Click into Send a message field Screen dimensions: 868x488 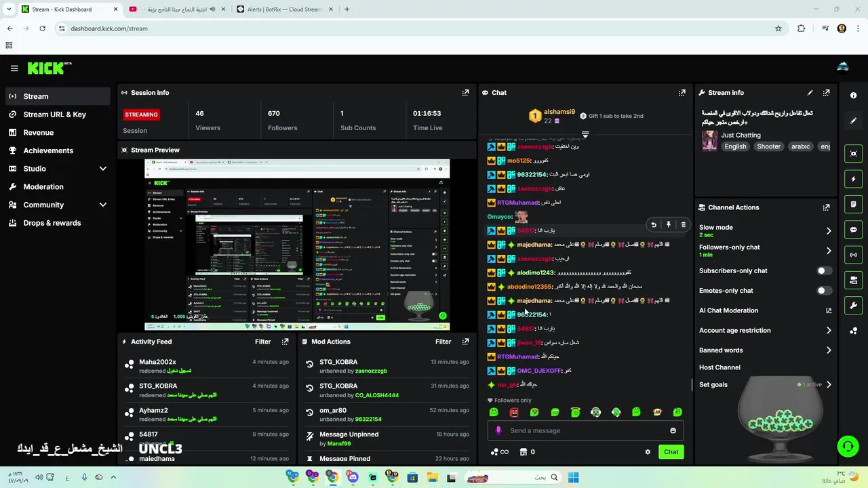coord(585,430)
